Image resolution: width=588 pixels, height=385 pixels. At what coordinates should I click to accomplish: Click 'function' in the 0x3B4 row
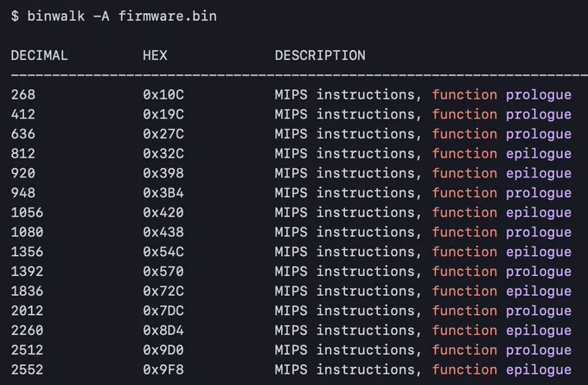point(464,193)
